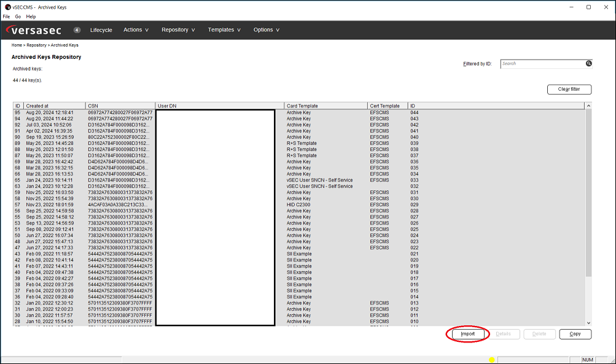
Task: Open the notifications badge showing 4
Action: (x=77, y=30)
